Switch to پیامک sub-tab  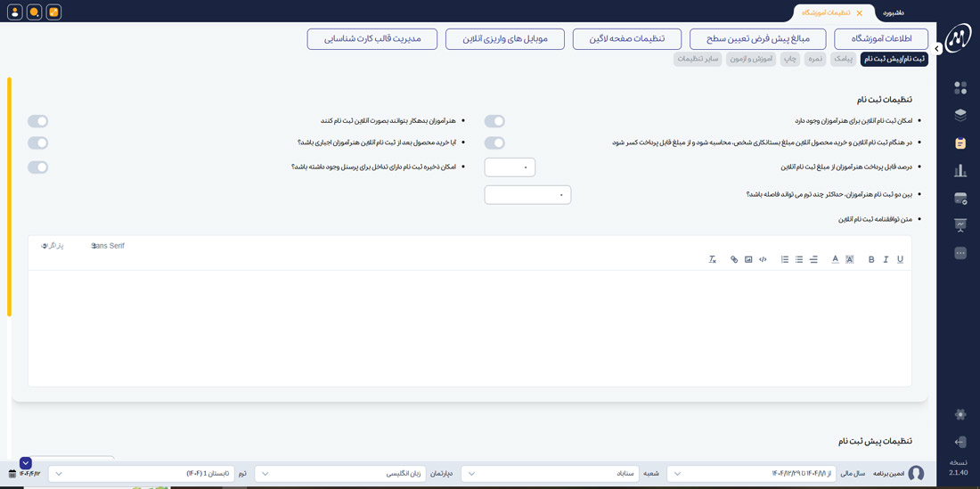click(x=844, y=60)
